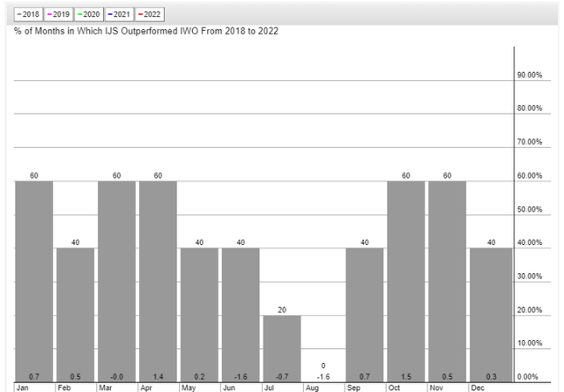Select the Nov bar showing 60

[448, 281]
